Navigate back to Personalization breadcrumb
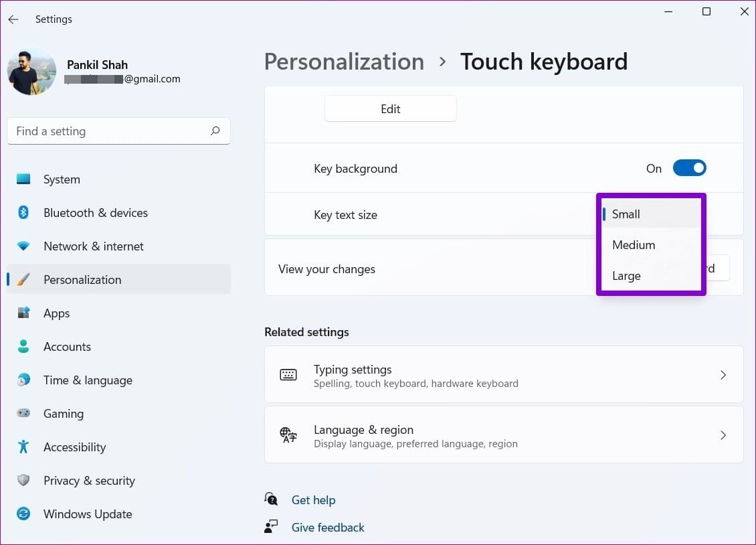 pyautogui.click(x=344, y=61)
